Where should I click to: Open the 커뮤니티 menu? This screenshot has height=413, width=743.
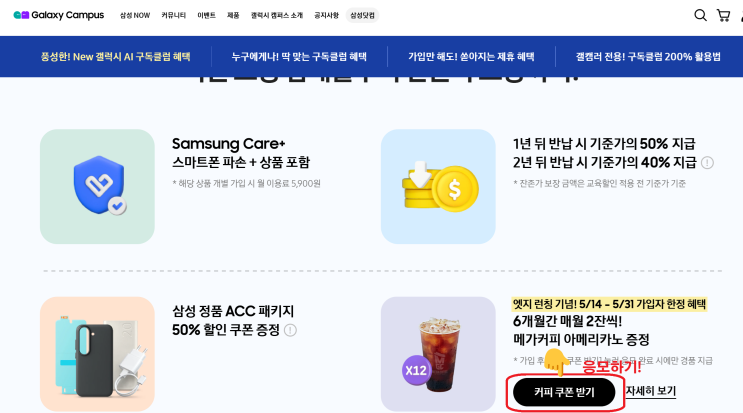(x=173, y=16)
